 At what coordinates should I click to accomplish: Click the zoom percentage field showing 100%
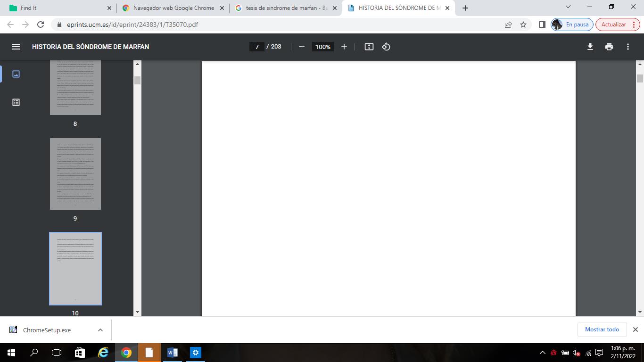pyautogui.click(x=323, y=47)
